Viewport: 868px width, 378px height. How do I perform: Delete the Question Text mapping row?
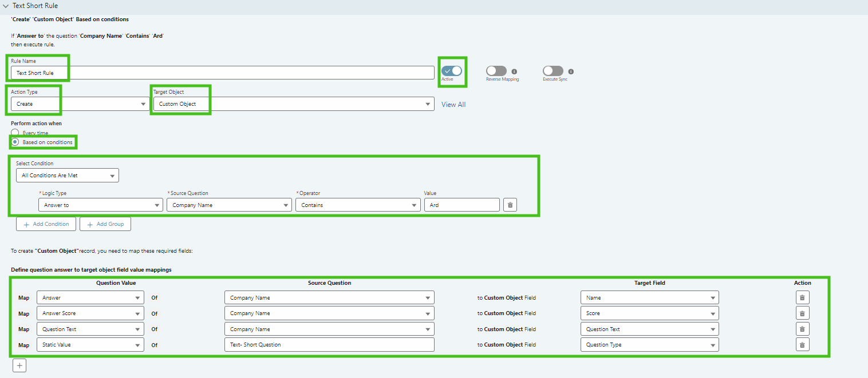click(x=802, y=329)
